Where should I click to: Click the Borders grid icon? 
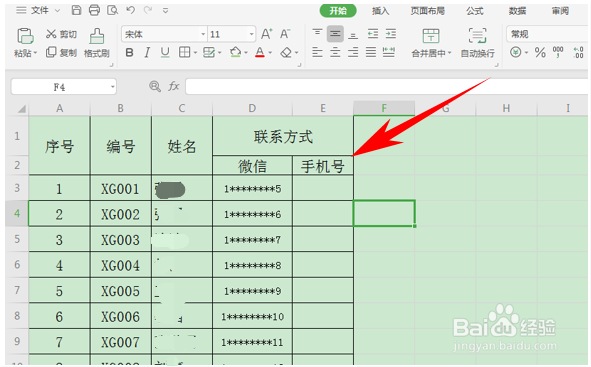click(x=184, y=52)
